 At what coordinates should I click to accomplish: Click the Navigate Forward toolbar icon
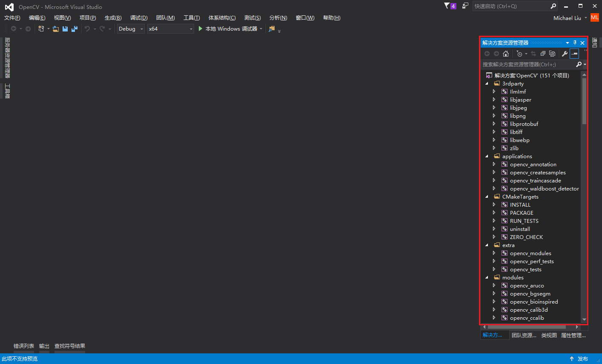pyautogui.click(x=28, y=29)
